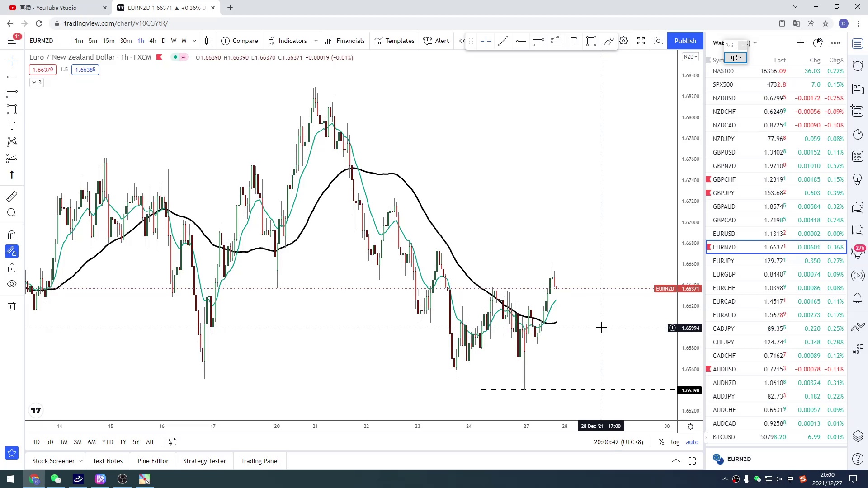This screenshot has width=868, height=488.
Task: Expand the Indicators favorites dropdown arrow
Action: [x=316, y=41]
